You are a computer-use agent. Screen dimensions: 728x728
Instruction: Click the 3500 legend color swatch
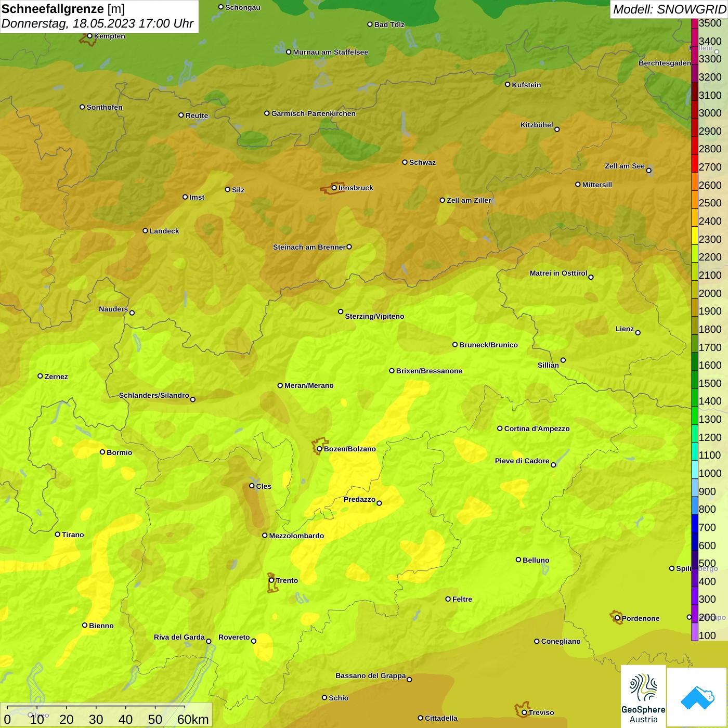click(x=694, y=23)
